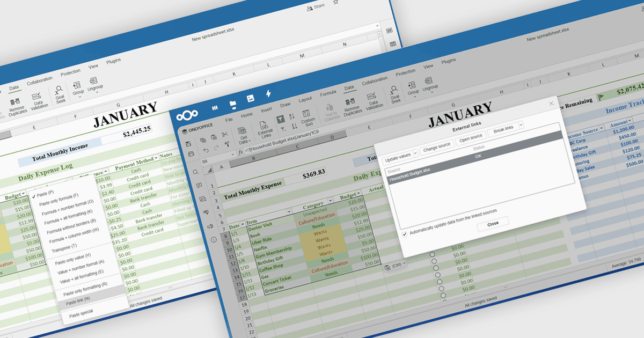Switch to Home tab in front window
The width and height of the screenshot is (644, 338).
pyautogui.click(x=247, y=114)
